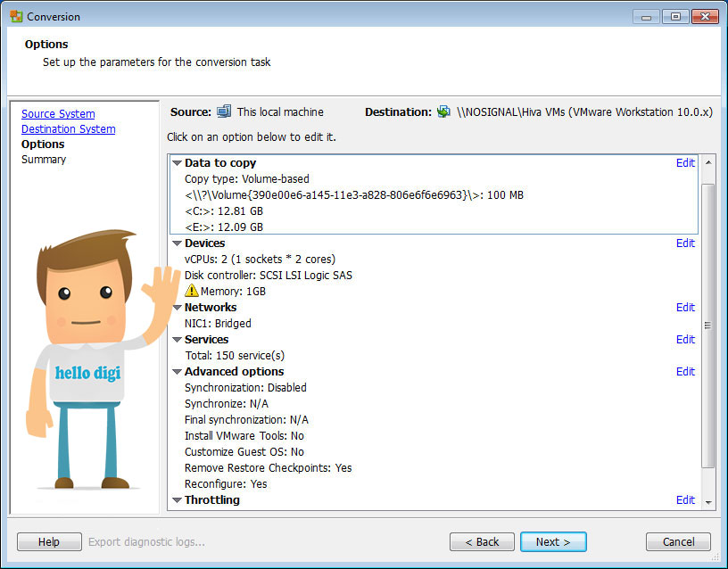Collapse the Throttling section
The image size is (728, 569).
point(177,499)
